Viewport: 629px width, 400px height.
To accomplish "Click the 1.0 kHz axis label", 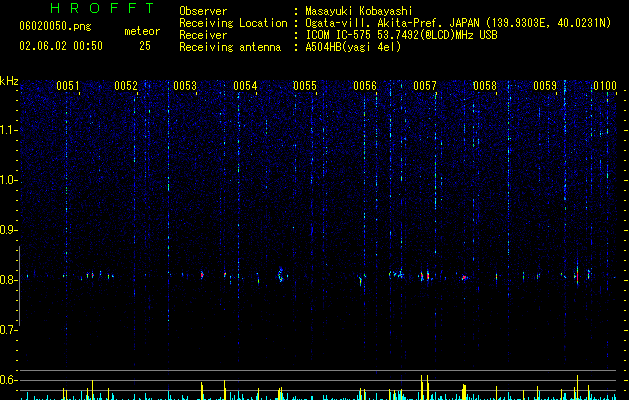I will [x=8, y=180].
